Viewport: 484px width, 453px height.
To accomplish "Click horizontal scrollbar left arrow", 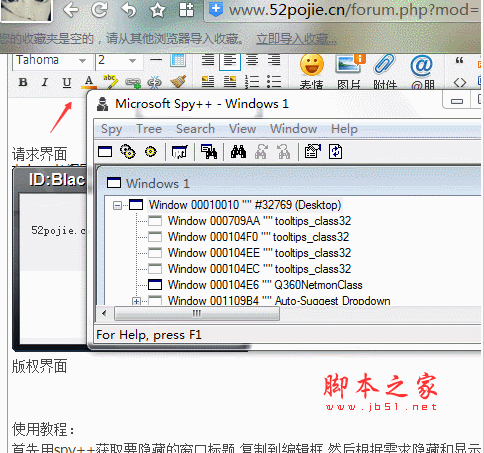I will click(x=105, y=313).
